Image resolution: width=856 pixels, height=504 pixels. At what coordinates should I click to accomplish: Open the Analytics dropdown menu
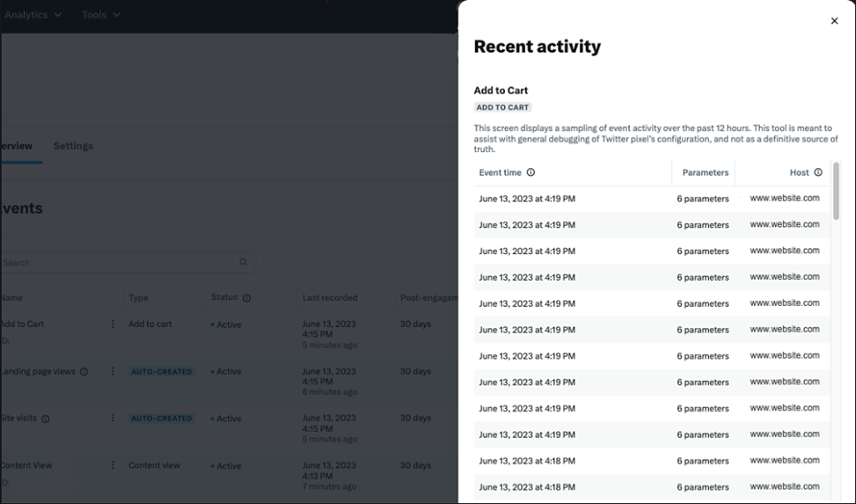pos(33,14)
